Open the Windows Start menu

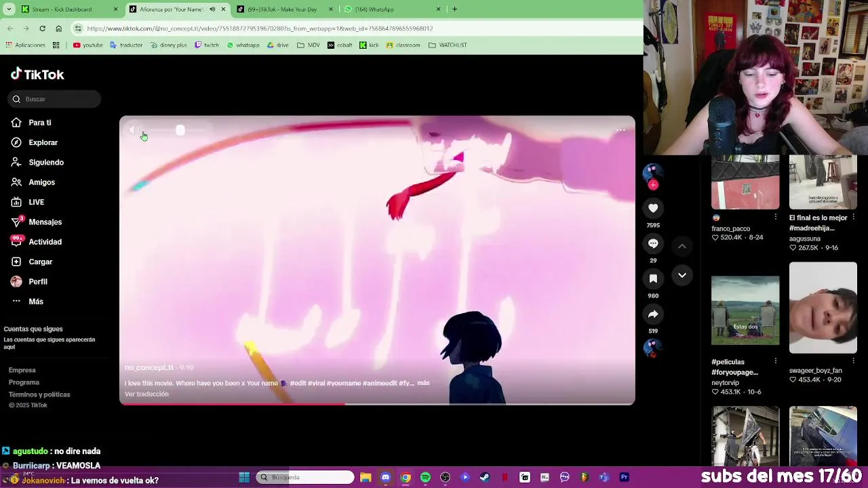[x=244, y=477]
